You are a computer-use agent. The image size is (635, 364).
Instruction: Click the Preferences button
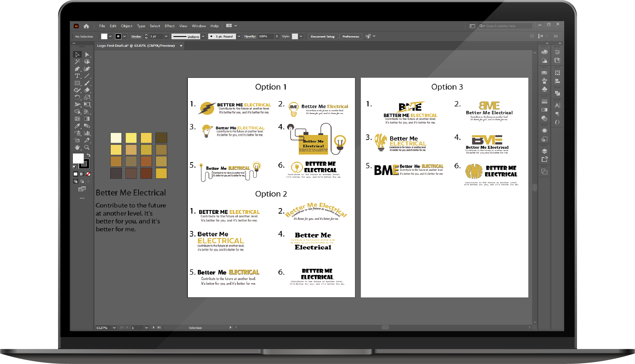(351, 36)
